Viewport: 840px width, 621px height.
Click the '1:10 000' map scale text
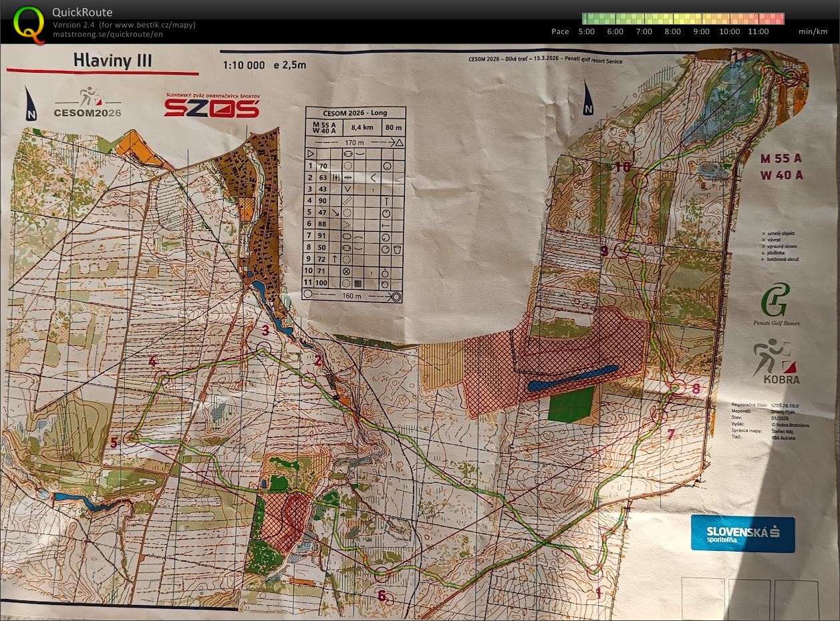(x=245, y=65)
